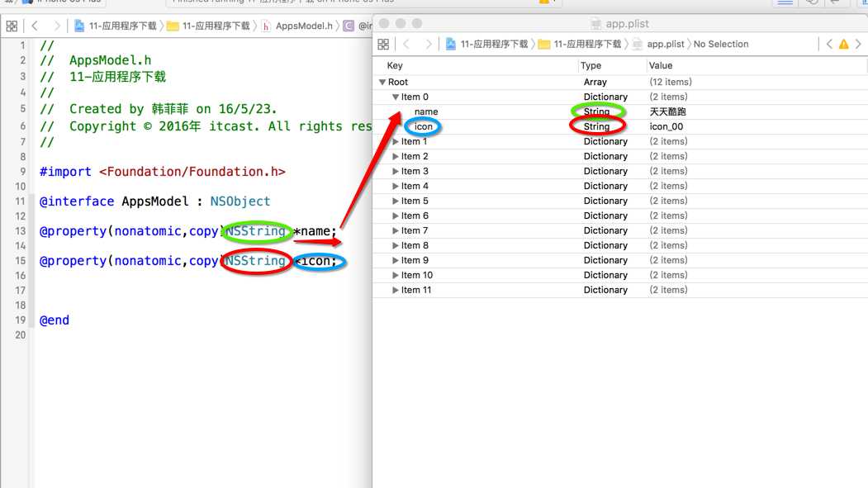Click the value 天天酷跑
The width and height of the screenshot is (868, 488).
click(x=667, y=111)
